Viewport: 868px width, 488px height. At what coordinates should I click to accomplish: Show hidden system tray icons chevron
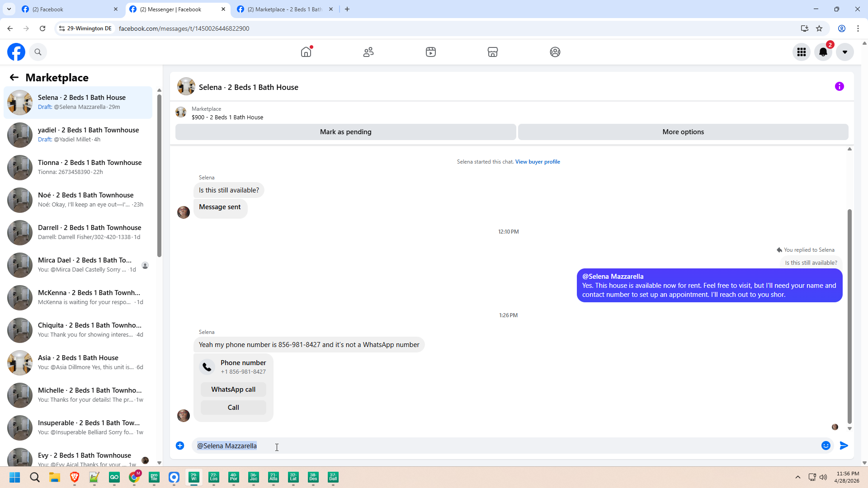click(x=797, y=477)
